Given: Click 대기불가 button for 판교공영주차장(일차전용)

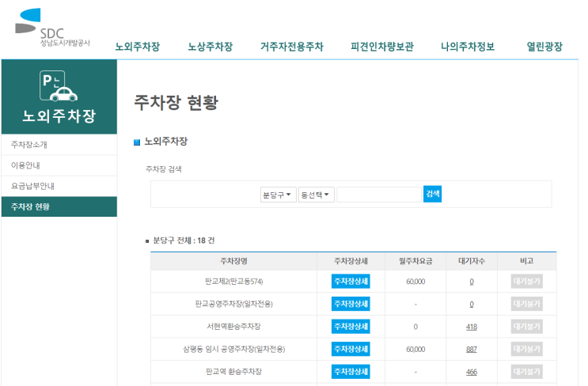Looking at the screenshot, I should 526,304.
